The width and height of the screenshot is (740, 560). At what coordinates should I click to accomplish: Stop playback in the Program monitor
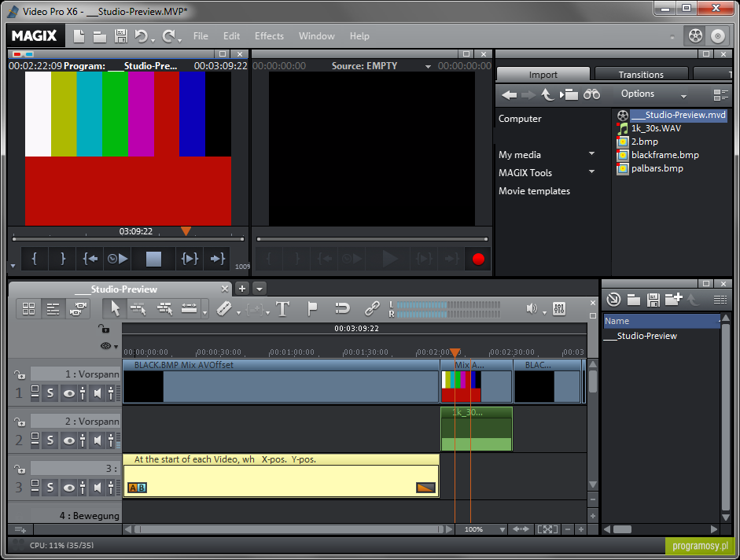[153, 259]
